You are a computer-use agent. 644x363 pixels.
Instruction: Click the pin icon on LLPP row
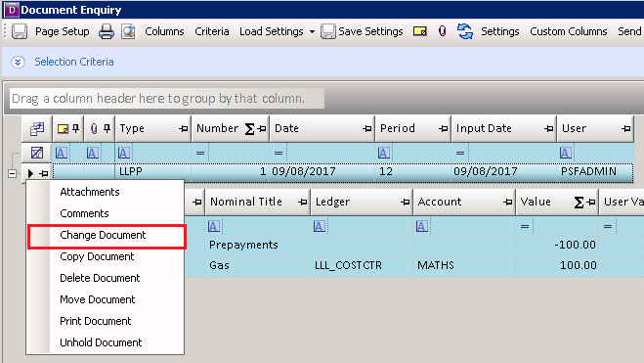point(44,174)
